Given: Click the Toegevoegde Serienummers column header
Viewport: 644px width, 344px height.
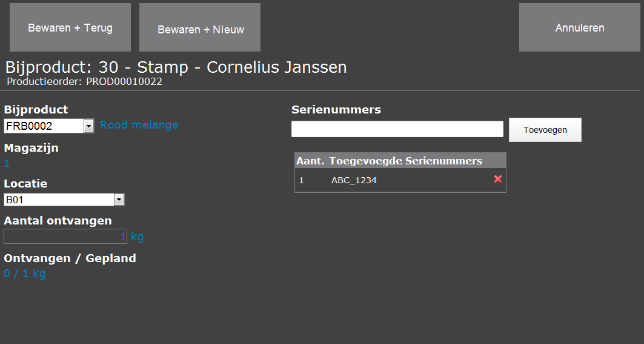Looking at the screenshot, I should click(x=406, y=161).
